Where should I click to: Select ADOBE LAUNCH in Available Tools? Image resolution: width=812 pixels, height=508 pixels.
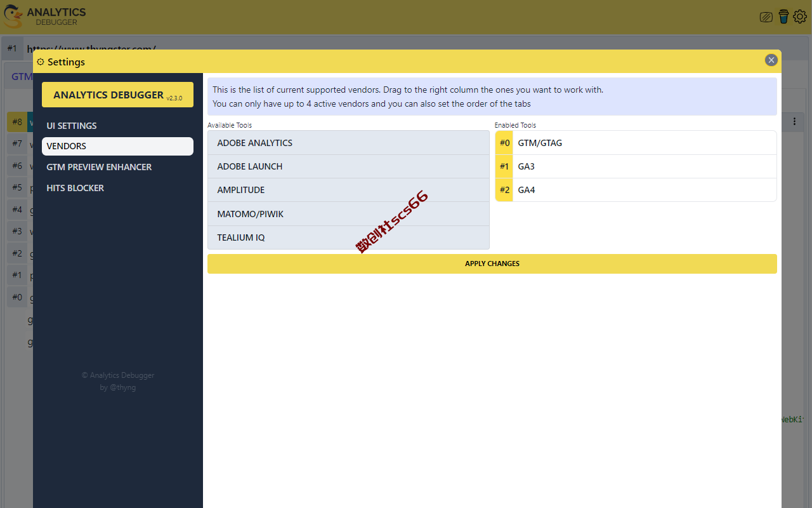[348, 166]
